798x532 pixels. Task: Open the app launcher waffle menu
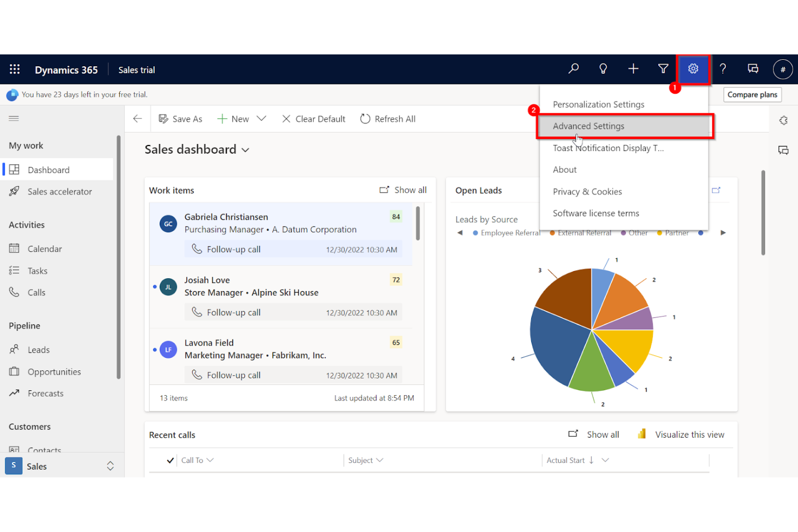tap(15, 70)
